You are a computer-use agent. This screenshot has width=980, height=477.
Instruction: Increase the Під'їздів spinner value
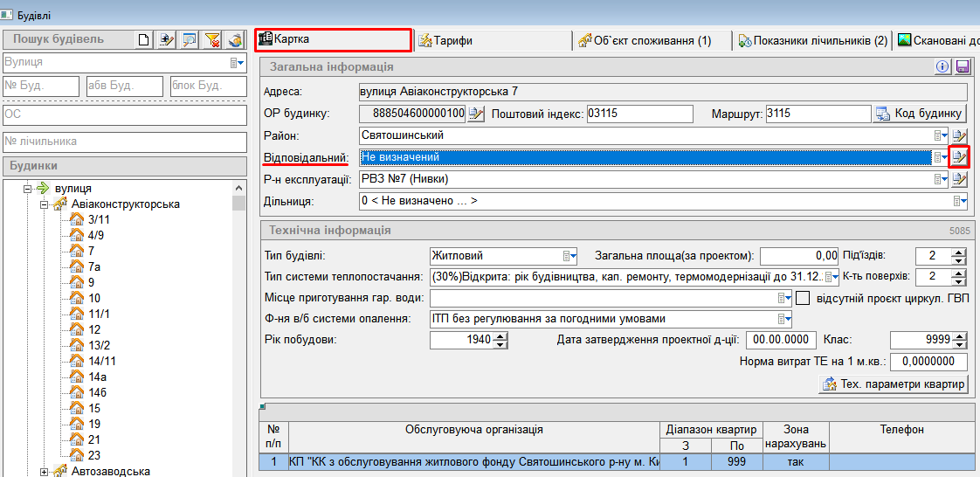(960, 252)
